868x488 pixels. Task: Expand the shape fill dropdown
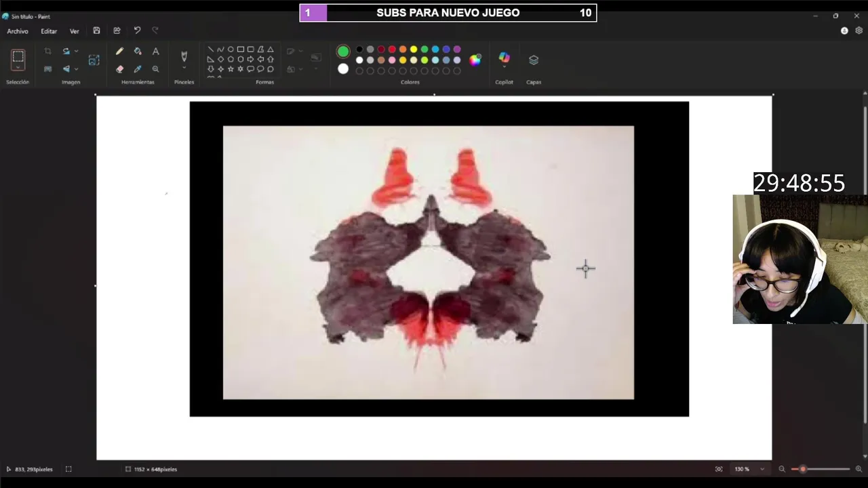(x=300, y=68)
